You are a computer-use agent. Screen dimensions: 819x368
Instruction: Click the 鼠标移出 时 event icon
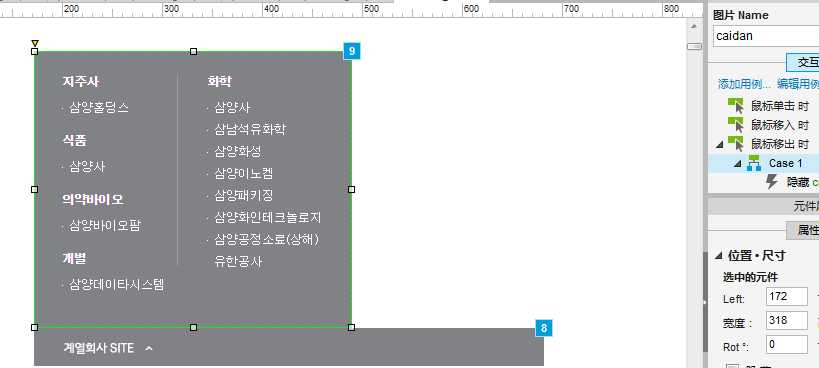[735, 143]
